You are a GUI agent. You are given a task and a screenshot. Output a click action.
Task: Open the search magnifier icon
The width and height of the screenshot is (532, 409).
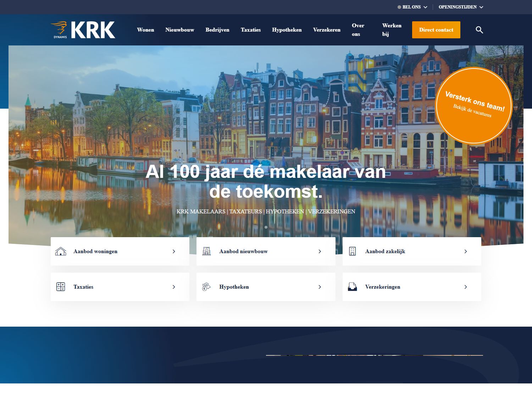(480, 30)
